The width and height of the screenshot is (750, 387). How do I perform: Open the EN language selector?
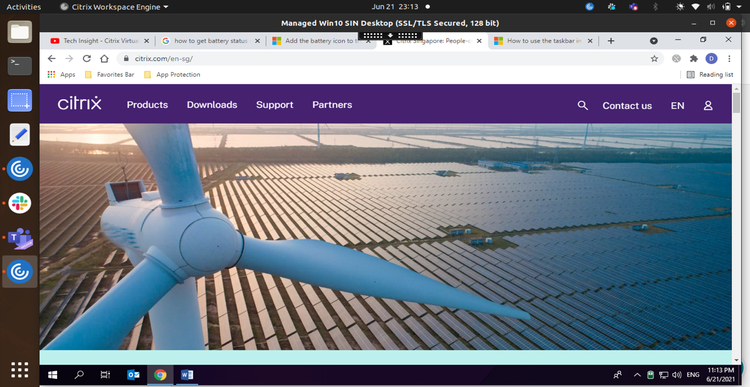pos(677,106)
